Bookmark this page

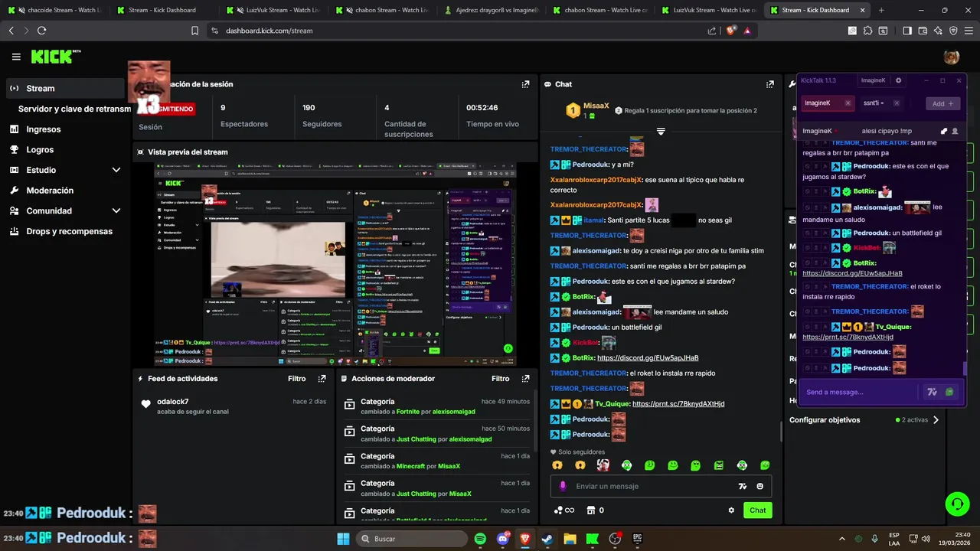click(x=194, y=31)
